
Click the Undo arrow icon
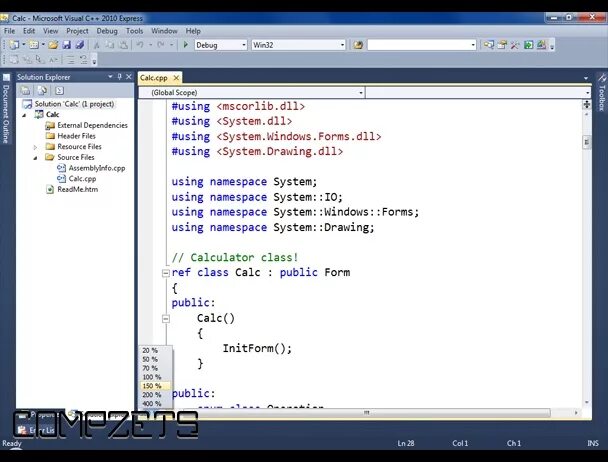pyautogui.click(x=140, y=45)
